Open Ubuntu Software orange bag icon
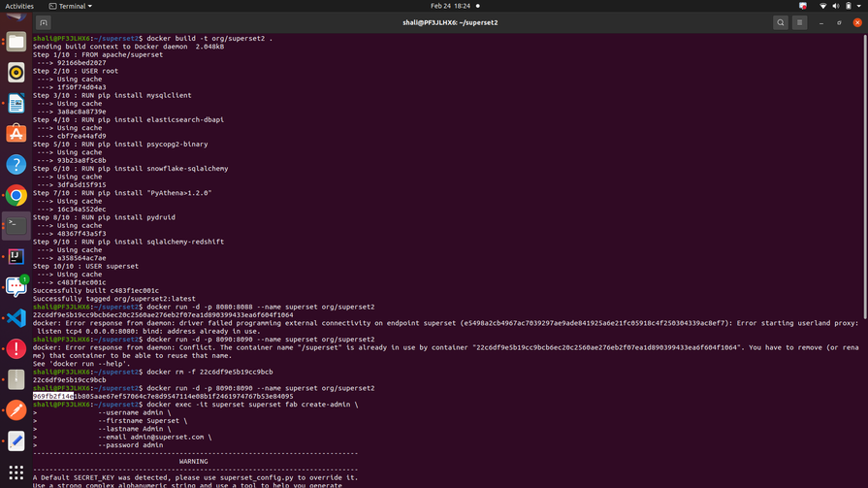This screenshot has height=488, width=868. point(16,134)
